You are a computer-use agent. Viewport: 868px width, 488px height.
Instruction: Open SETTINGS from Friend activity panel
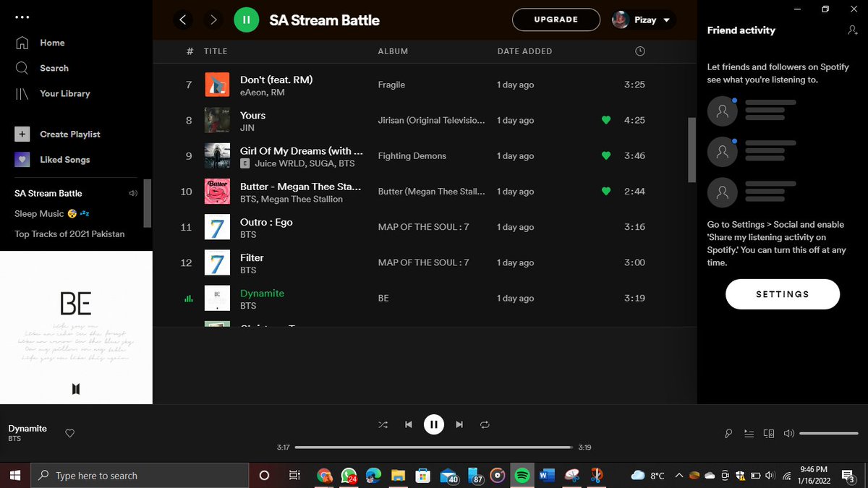pyautogui.click(x=783, y=294)
